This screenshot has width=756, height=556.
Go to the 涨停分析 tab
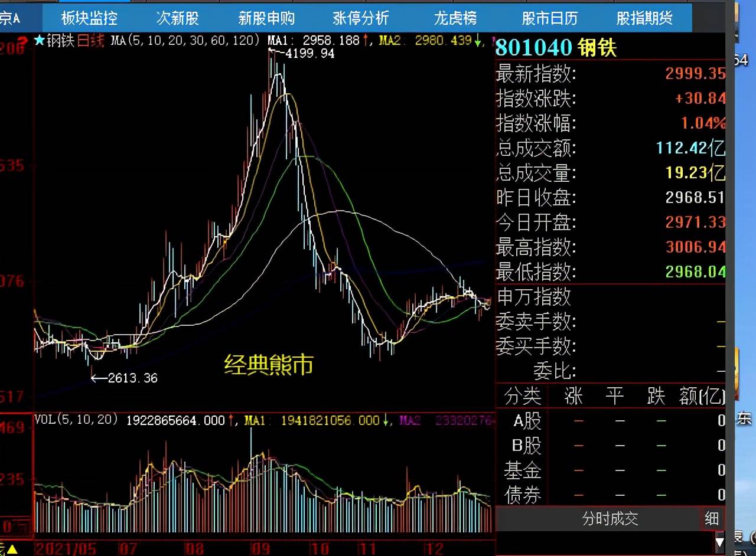(x=361, y=18)
